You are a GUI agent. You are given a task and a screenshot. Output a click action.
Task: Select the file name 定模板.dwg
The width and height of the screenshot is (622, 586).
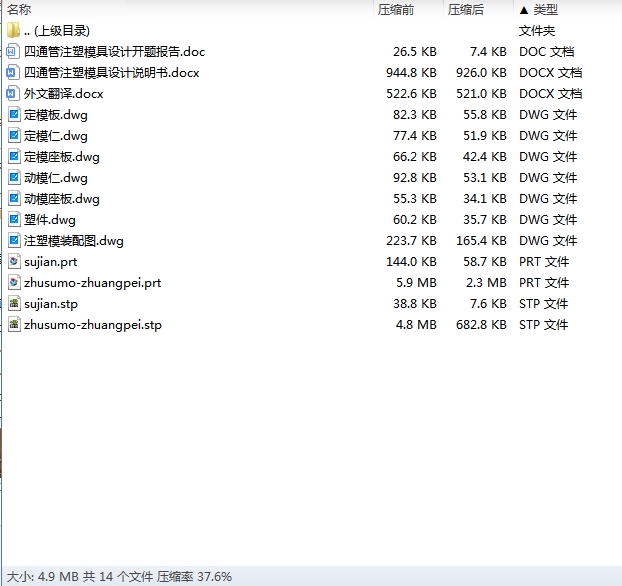point(56,115)
